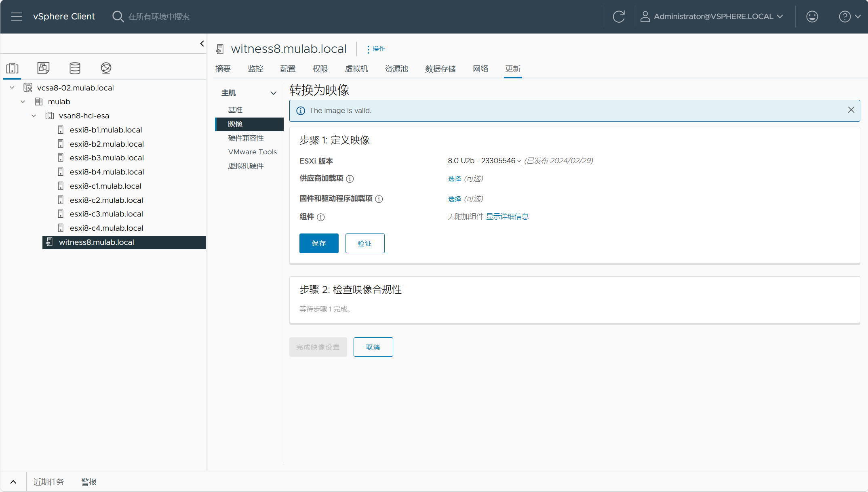868x492 pixels.
Task: Select esxi8-b2.mulab.local in tree
Action: click(107, 144)
